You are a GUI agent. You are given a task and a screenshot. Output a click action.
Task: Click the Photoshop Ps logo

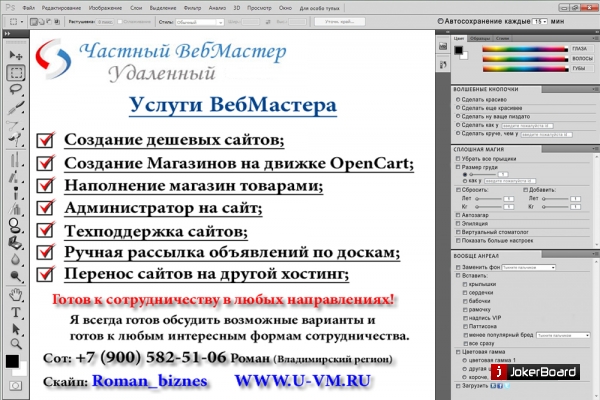pos(11,7)
